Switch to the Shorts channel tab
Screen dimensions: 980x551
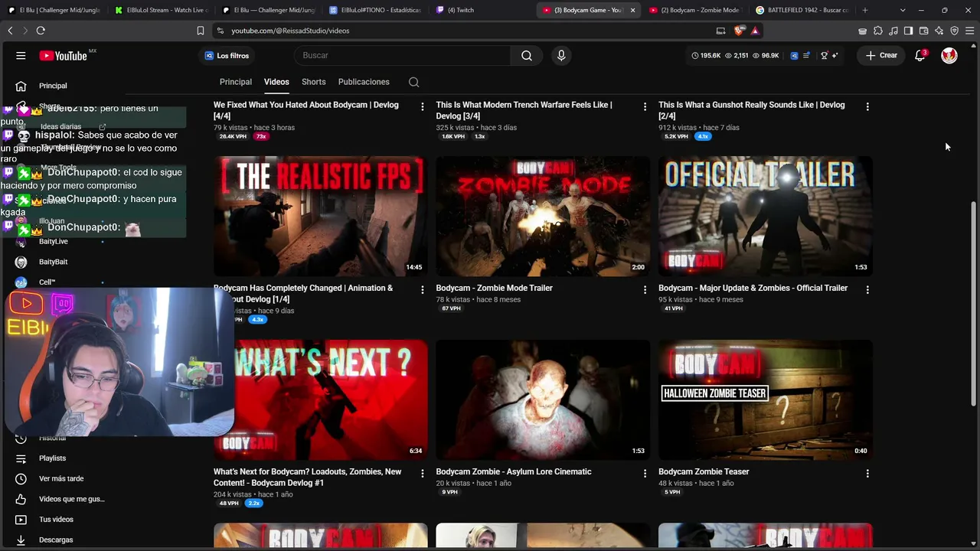[314, 82]
